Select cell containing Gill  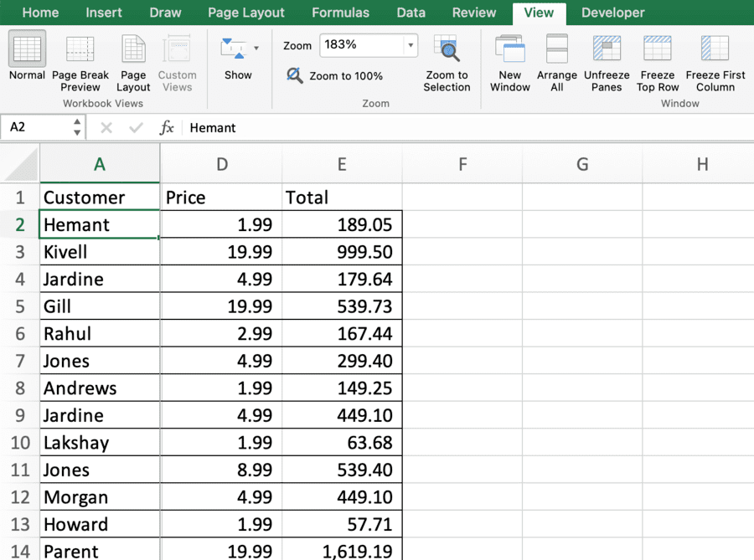tap(100, 306)
